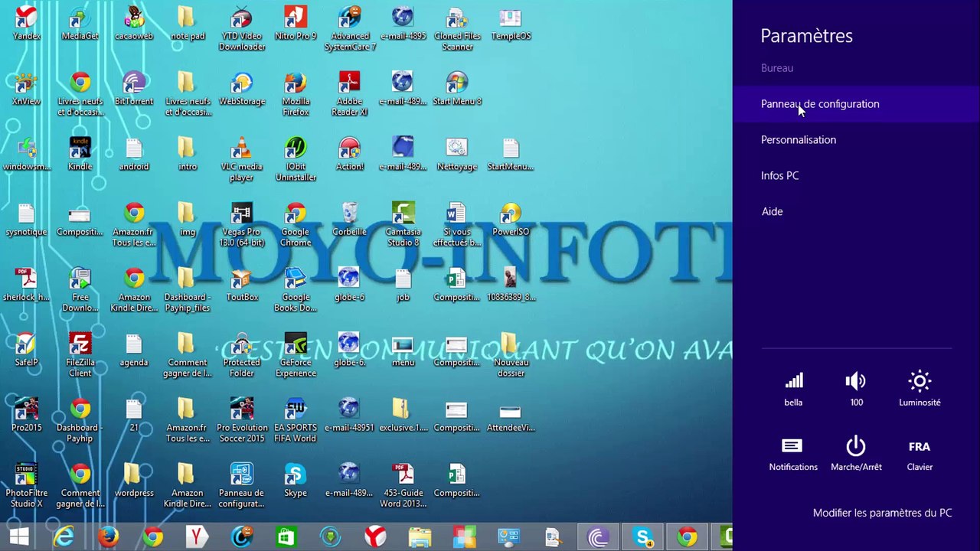Select the wordpress folder on desktop
980x551 pixels.
point(134,481)
